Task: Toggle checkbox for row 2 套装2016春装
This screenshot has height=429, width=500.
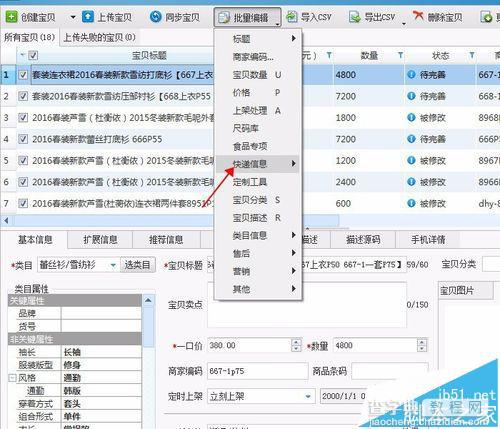Action: tap(23, 96)
